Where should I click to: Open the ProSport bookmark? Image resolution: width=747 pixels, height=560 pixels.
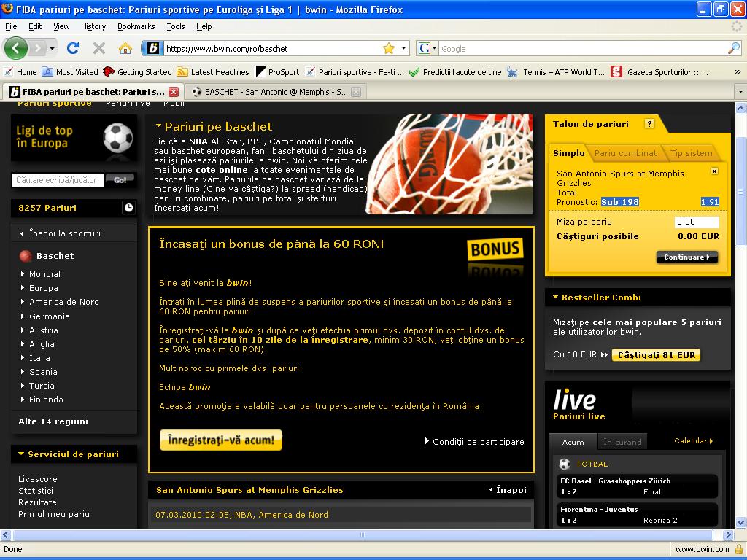click(278, 72)
